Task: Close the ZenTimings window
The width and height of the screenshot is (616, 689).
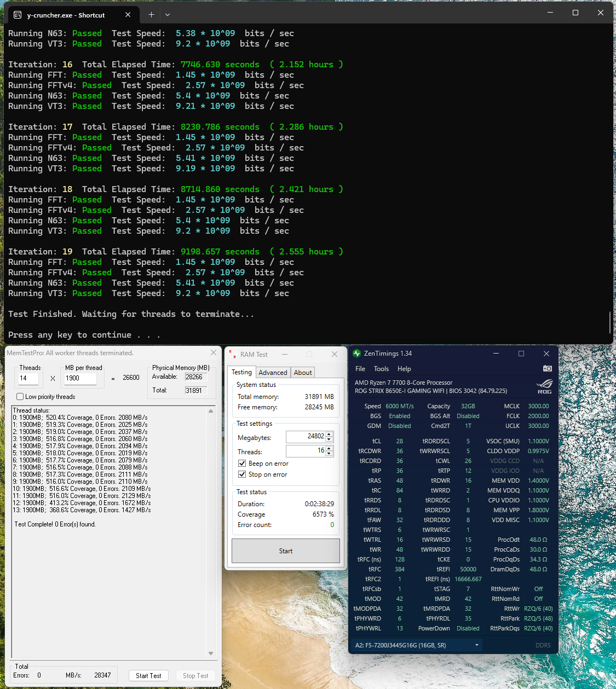Action: (546, 354)
